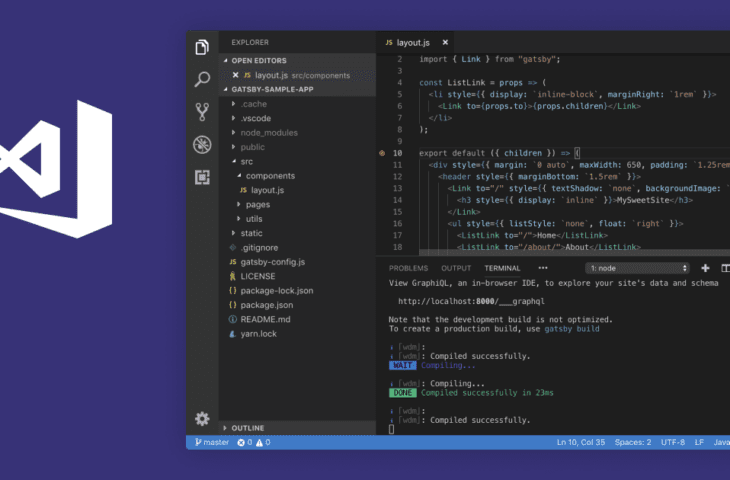Open the .gitignore file

(297, 248)
